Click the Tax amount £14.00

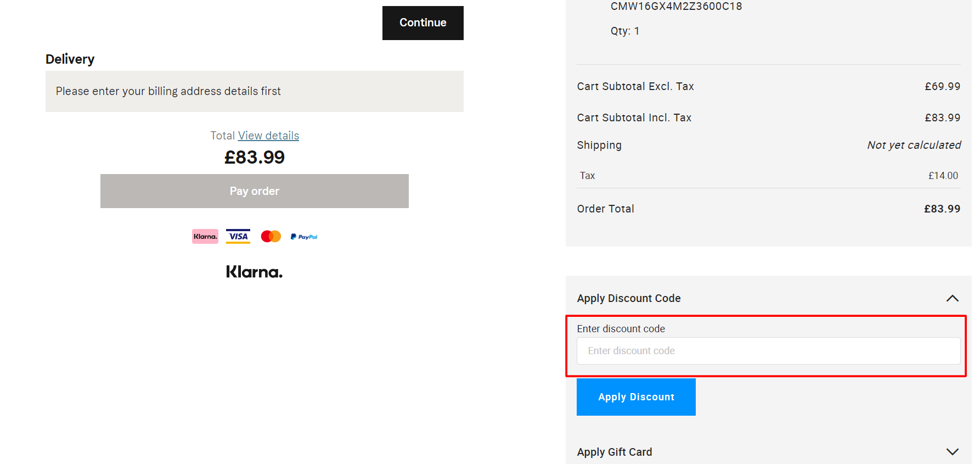point(943,176)
